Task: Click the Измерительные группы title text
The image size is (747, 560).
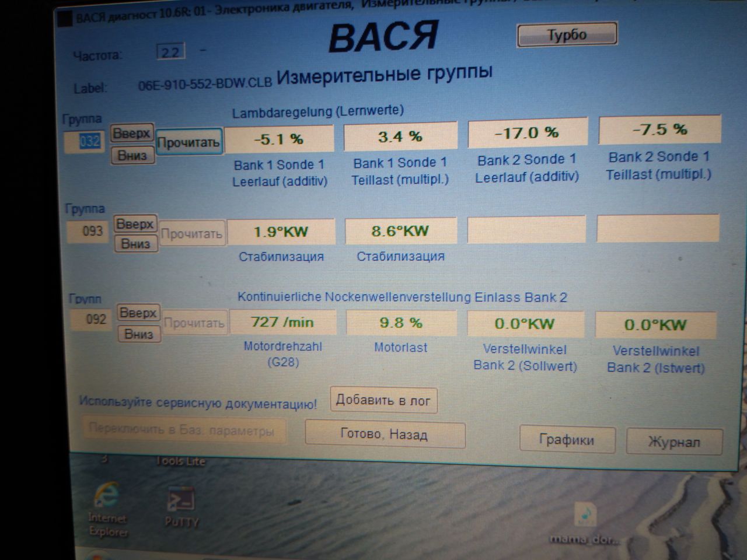Action: pos(385,75)
